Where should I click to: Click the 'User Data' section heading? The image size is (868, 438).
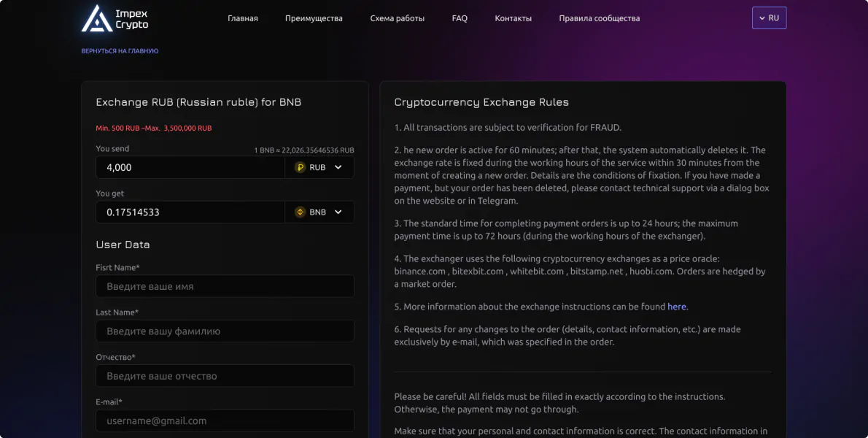[123, 245]
